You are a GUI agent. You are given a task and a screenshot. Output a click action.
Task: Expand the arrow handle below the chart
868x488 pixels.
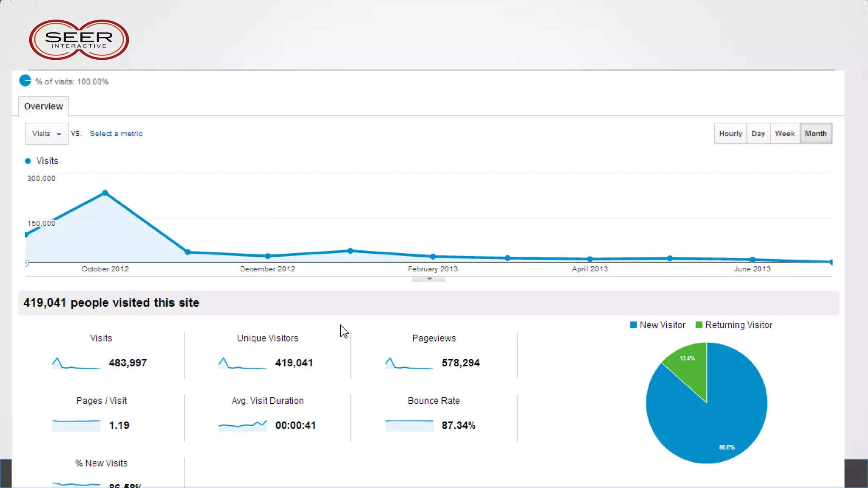tap(429, 279)
